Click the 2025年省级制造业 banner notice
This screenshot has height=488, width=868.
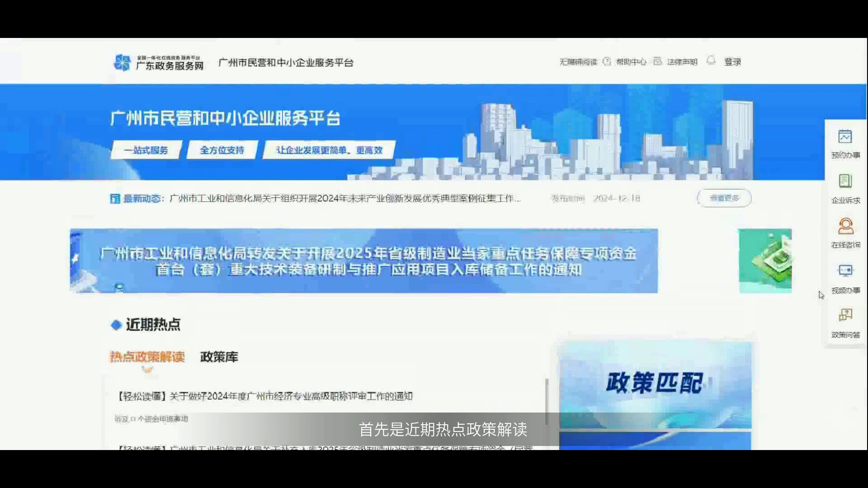(364, 261)
